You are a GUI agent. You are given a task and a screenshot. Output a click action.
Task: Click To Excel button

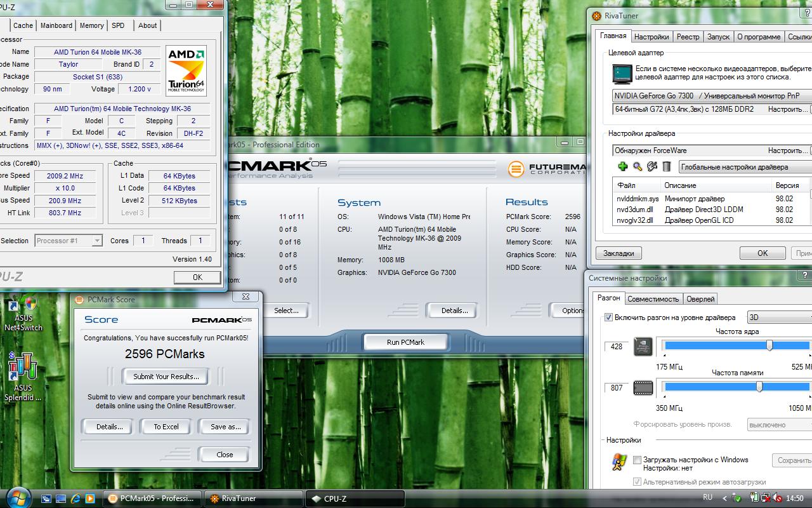166,427
